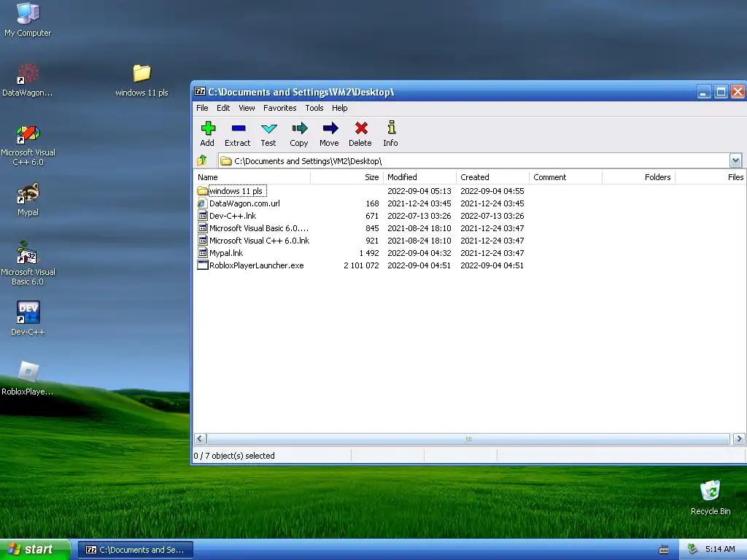
Task: Click the '0 / 7 object(s) selected' status
Action: [x=234, y=456]
